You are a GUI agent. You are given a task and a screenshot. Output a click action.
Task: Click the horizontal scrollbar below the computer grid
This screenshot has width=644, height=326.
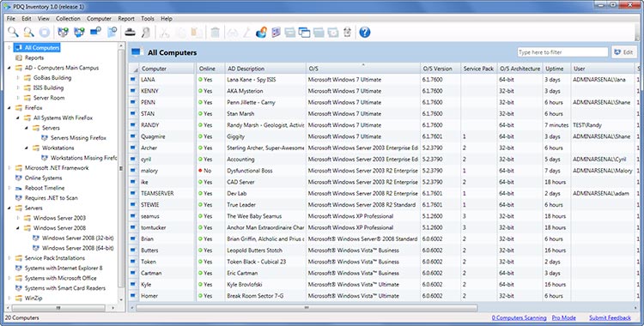[x=307, y=307]
